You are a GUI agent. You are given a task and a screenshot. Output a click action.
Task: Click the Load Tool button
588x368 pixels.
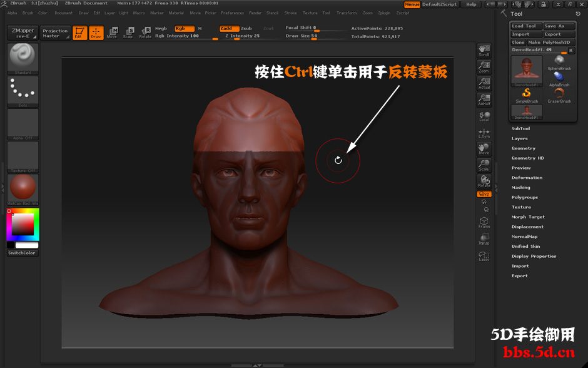point(526,26)
